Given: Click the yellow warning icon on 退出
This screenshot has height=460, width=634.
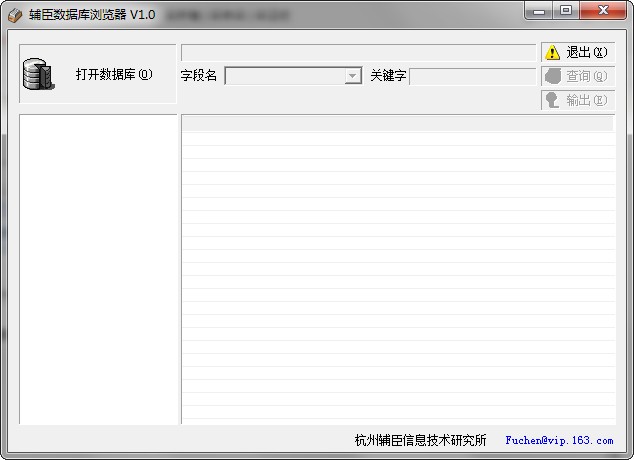Looking at the screenshot, I should 552,52.
